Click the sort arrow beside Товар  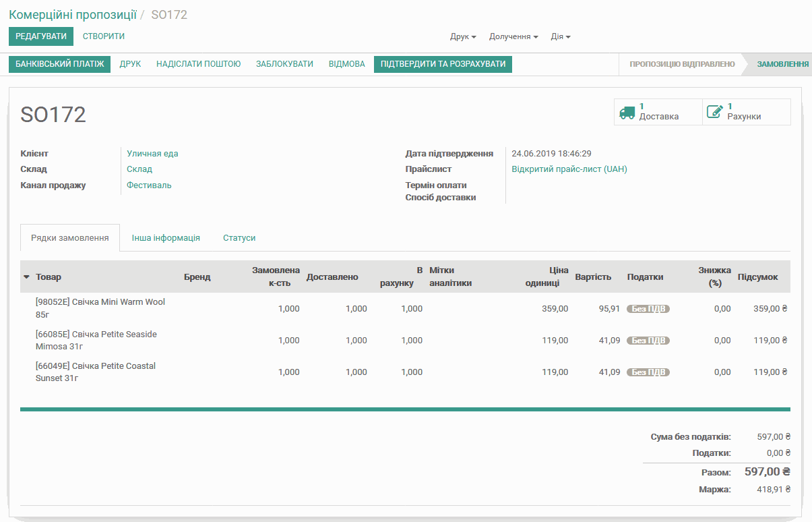point(26,277)
